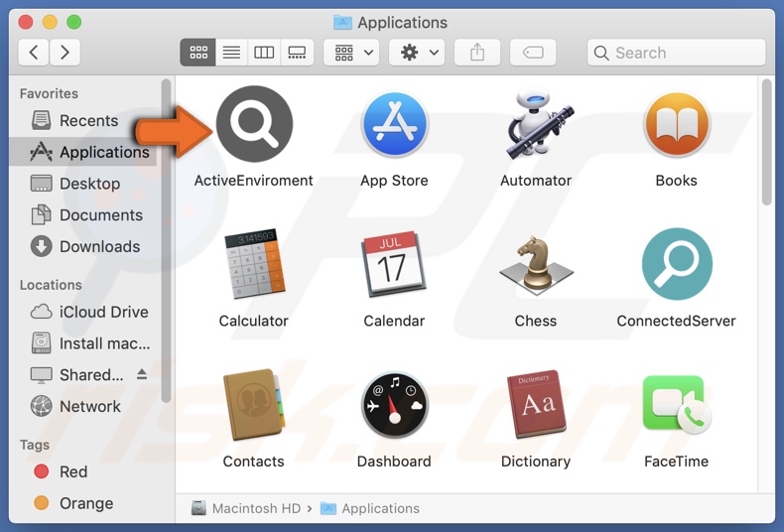Click the Search field
Image resolution: width=784 pixels, height=532 pixels.
click(x=677, y=53)
